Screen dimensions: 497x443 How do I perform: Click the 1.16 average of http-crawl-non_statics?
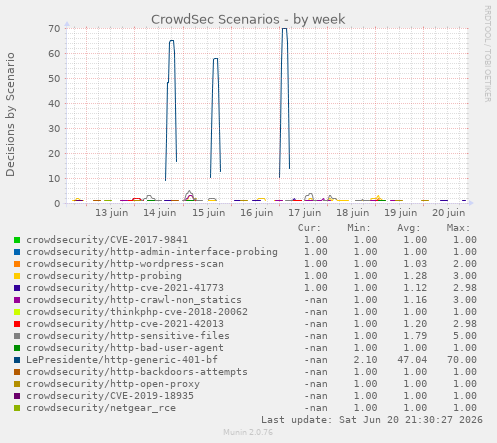[415, 300]
